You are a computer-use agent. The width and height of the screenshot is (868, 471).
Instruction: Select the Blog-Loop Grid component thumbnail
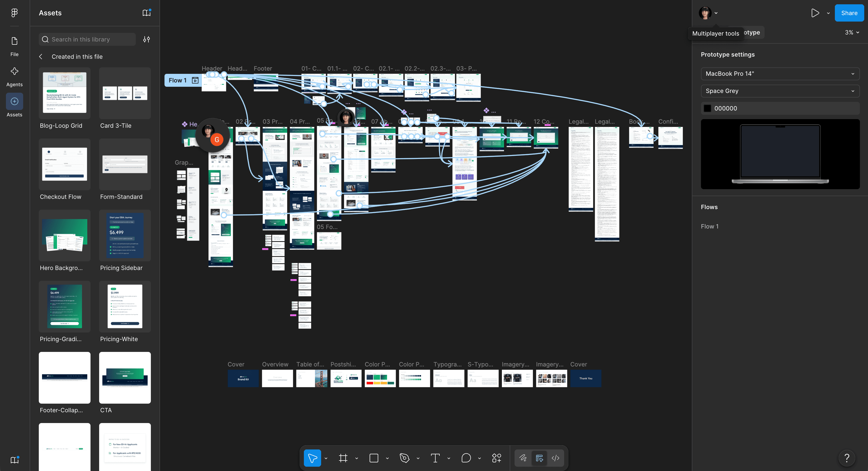[x=64, y=93]
